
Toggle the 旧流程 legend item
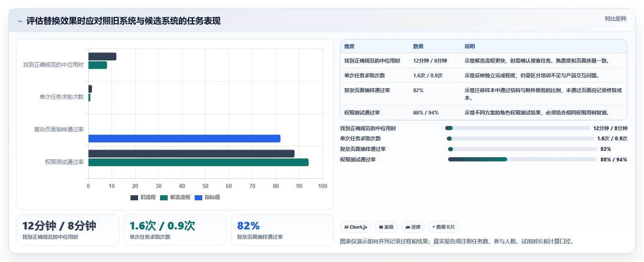pyautogui.click(x=143, y=197)
